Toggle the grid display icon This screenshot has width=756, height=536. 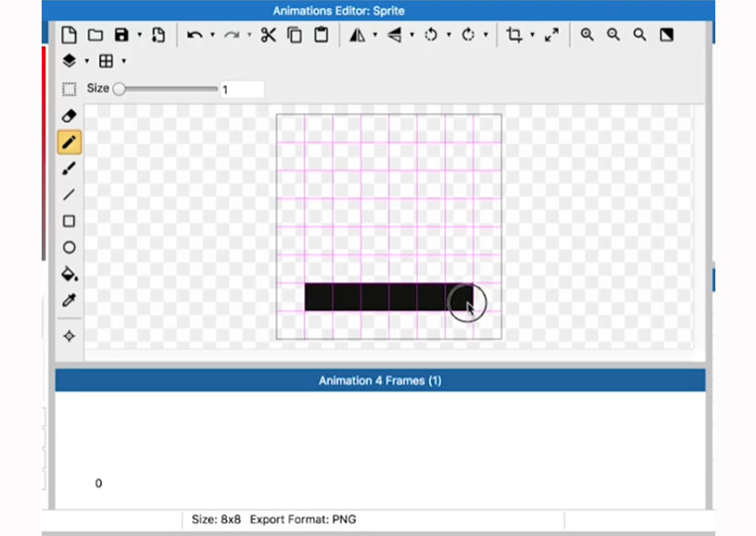[106, 60]
